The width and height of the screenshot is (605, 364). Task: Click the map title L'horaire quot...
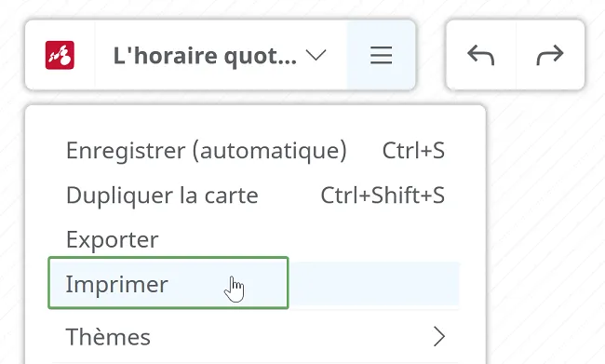point(205,56)
